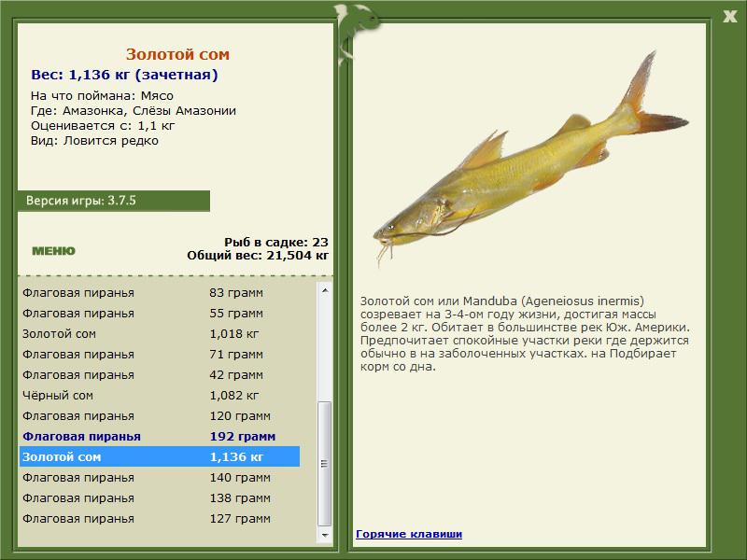Click the fish list scrollbar thumb
The width and height of the screenshot is (747, 560).
(x=325, y=463)
